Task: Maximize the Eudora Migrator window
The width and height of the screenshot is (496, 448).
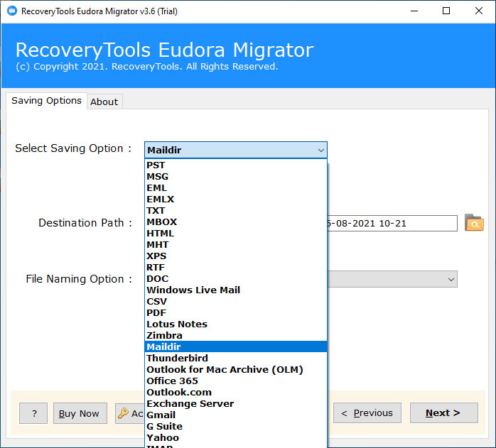Action: 446,11
